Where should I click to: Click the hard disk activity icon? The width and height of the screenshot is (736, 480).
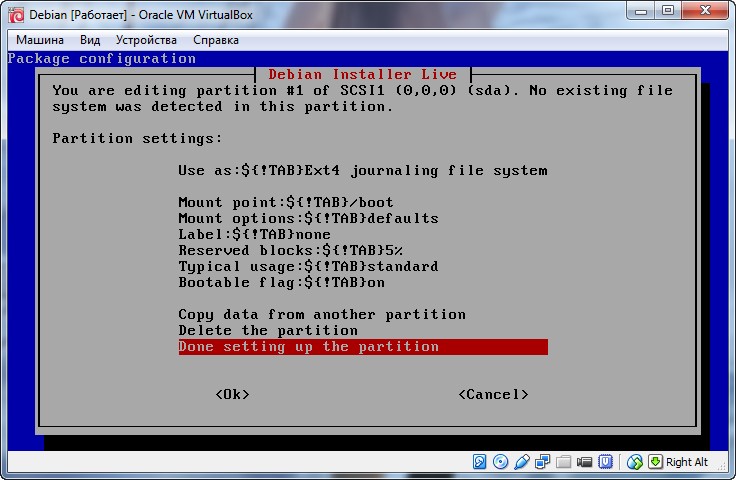(480, 462)
